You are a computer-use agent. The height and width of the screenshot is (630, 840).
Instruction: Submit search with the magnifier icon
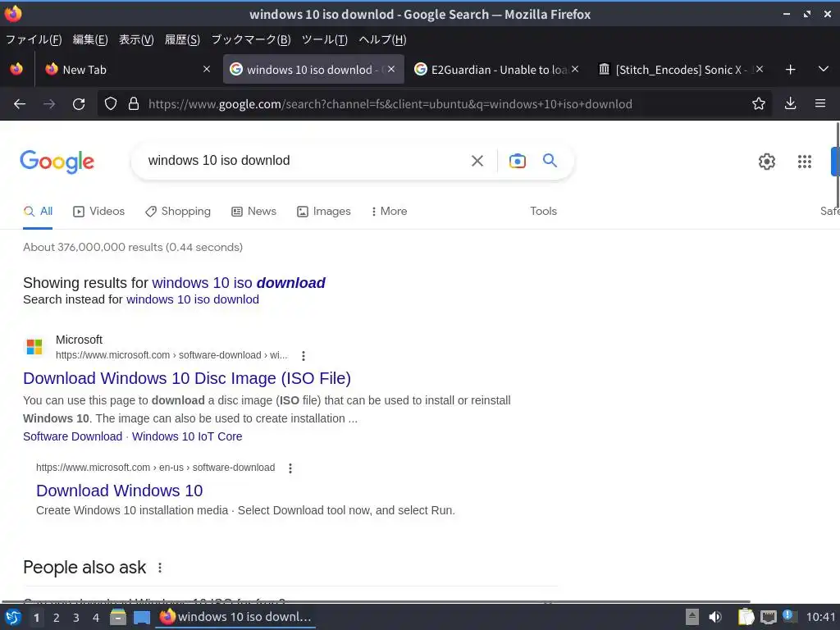coord(550,160)
